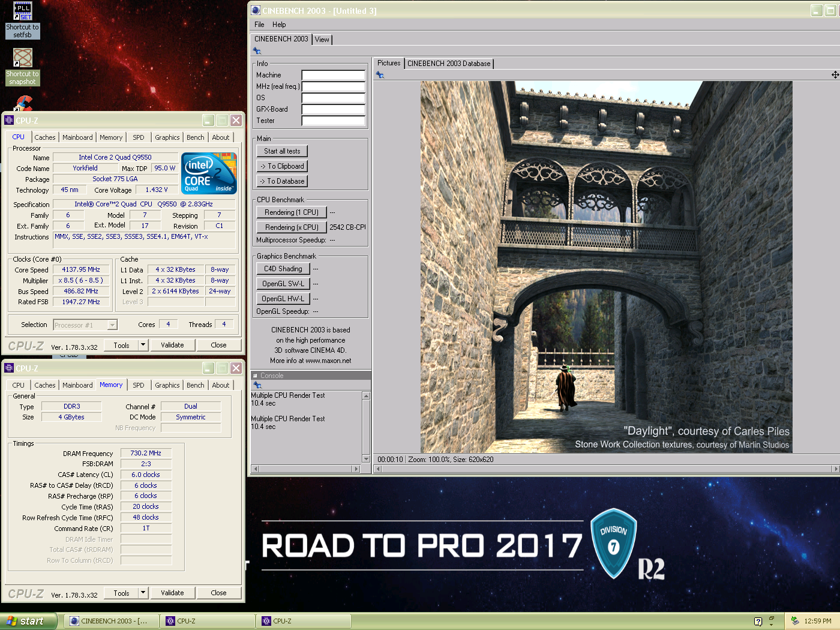Click Tools button in upper CPU-Z
This screenshot has width=840, height=630.
tap(121, 345)
